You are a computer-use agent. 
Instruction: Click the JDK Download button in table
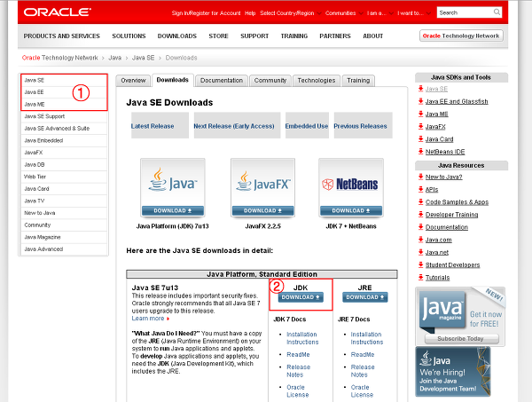(x=301, y=297)
